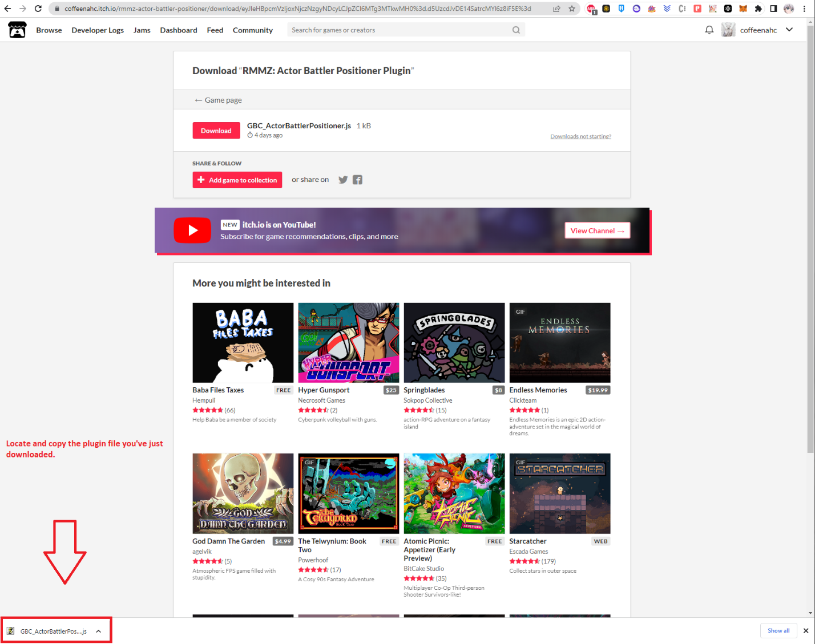Click the coffeenahc user avatar
815x644 pixels.
pyautogui.click(x=728, y=30)
